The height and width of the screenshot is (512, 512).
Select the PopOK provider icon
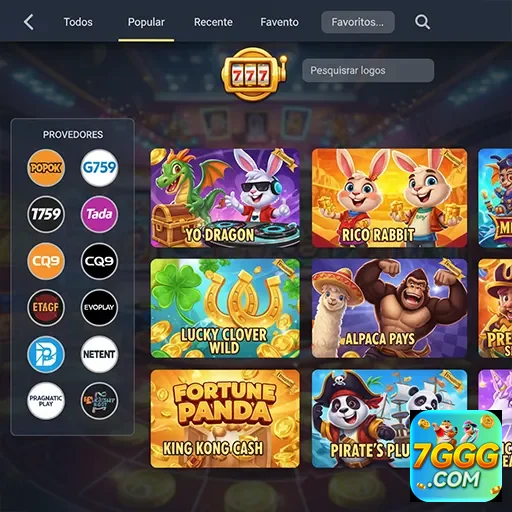click(x=46, y=168)
